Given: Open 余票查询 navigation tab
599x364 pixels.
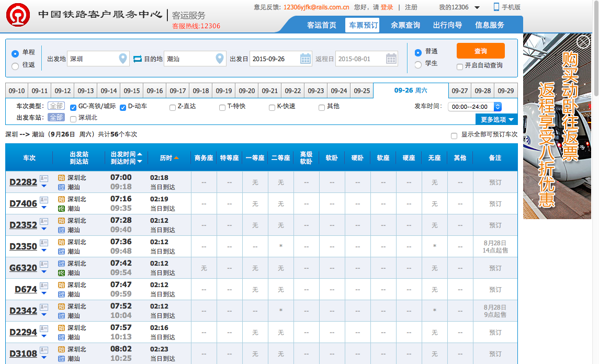Looking at the screenshot, I should pyautogui.click(x=405, y=25).
